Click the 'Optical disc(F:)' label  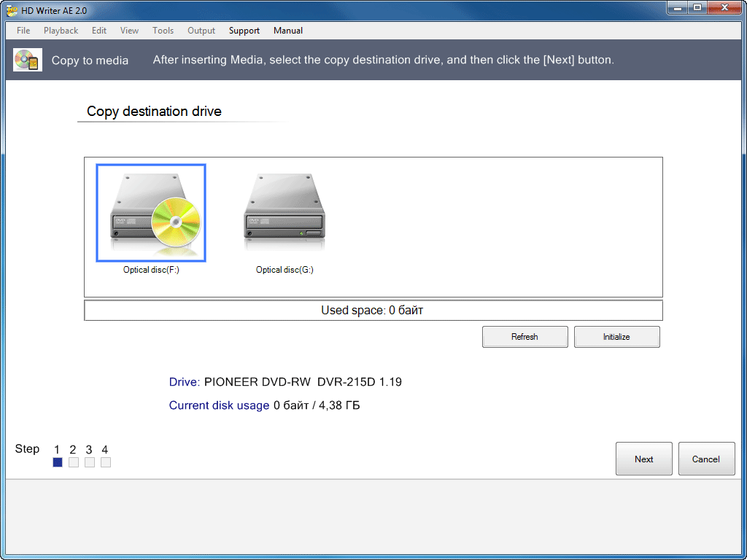pyautogui.click(x=151, y=270)
